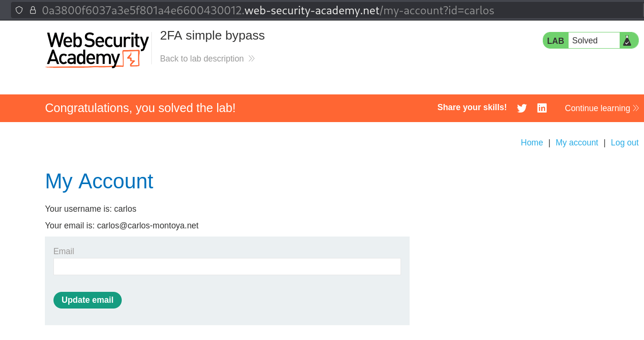Click the Web Security Academy logo
The height and width of the screenshot is (340, 644).
[96, 49]
